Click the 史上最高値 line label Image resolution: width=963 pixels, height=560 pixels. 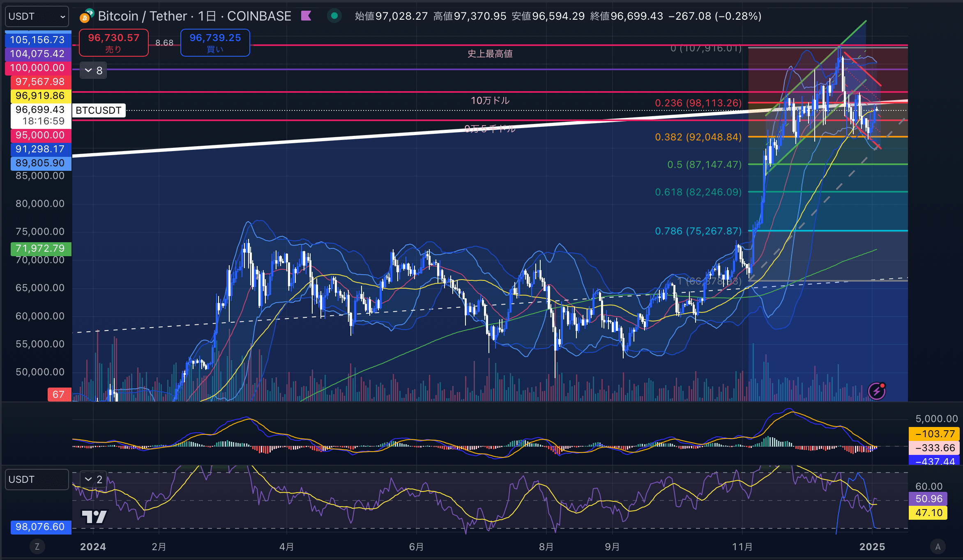pyautogui.click(x=490, y=54)
